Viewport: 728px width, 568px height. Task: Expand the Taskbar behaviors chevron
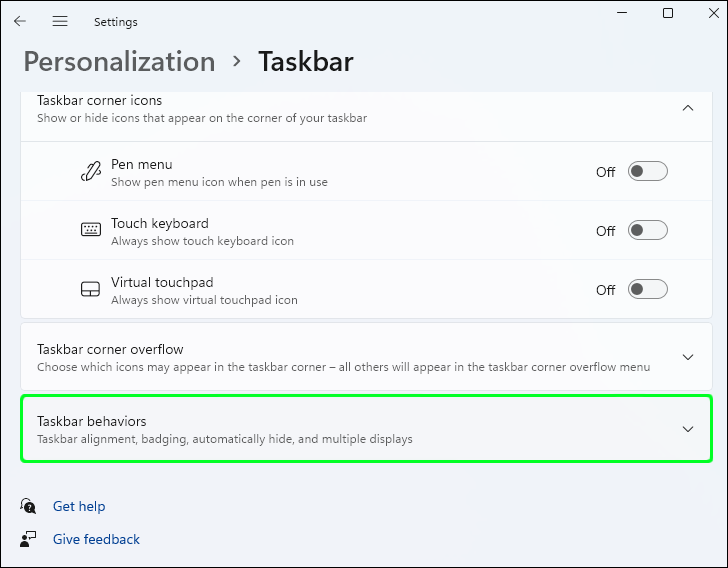pyautogui.click(x=688, y=429)
